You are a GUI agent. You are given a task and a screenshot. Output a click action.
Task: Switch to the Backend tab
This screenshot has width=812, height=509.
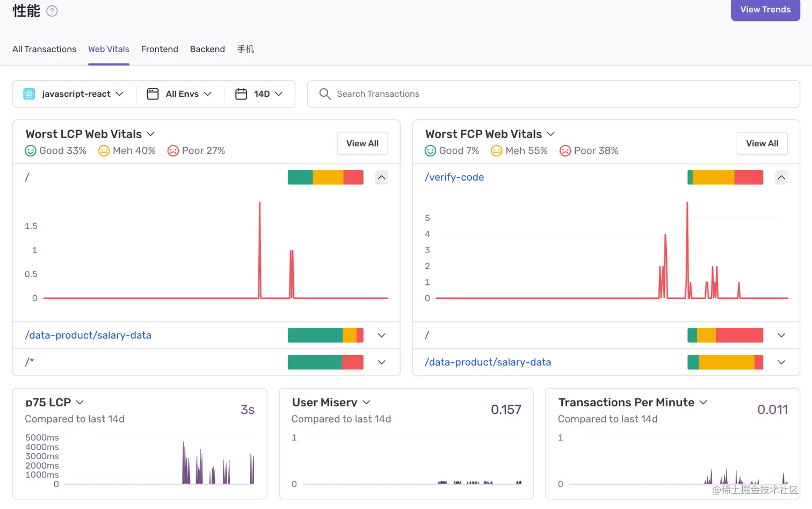point(207,49)
